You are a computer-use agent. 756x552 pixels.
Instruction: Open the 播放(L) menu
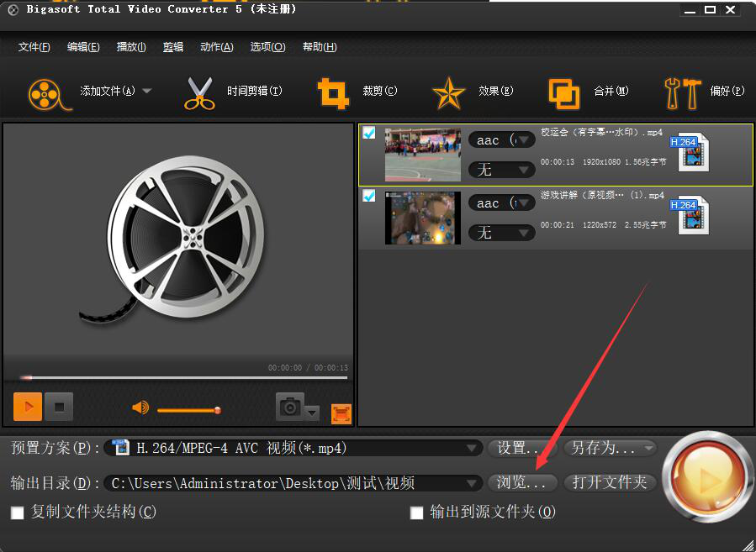(x=131, y=47)
